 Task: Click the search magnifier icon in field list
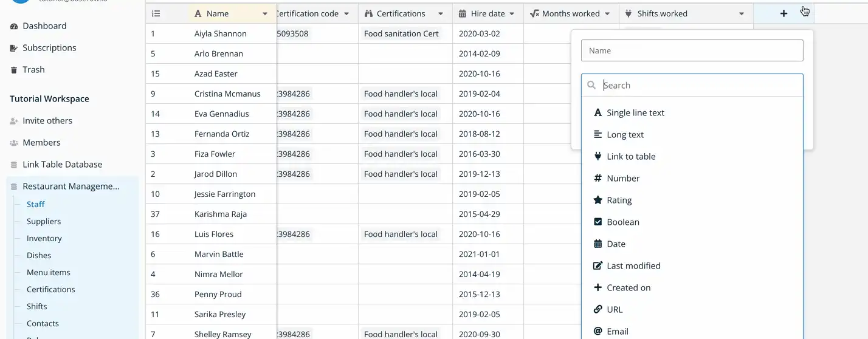click(591, 86)
